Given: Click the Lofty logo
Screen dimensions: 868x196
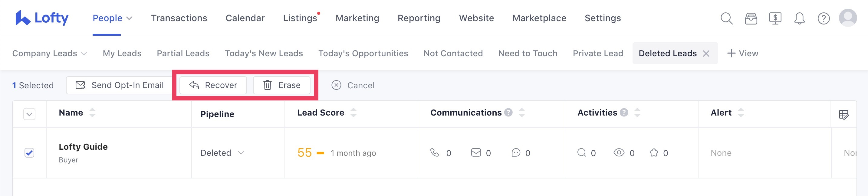Looking at the screenshot, I should tap(42, 18).
